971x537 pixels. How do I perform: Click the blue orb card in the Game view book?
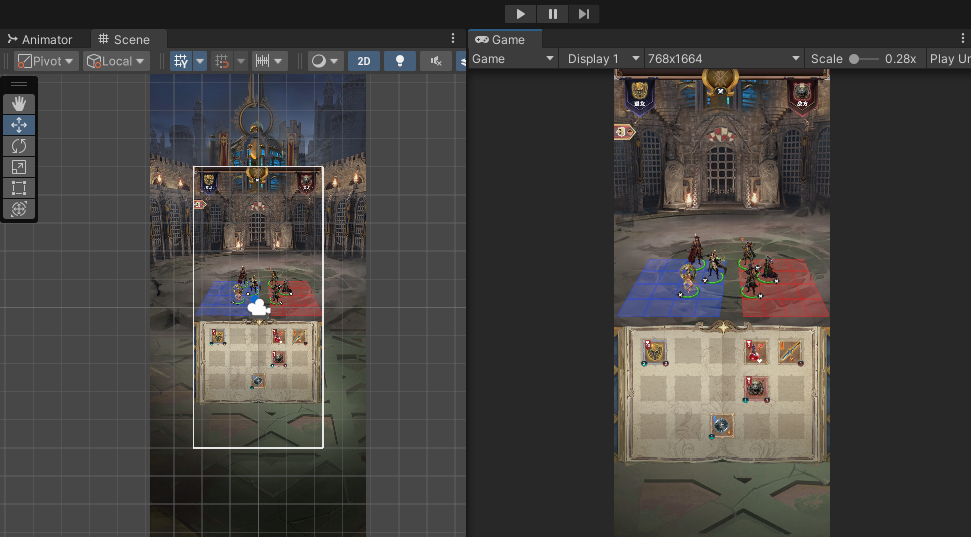coord(721,426)
